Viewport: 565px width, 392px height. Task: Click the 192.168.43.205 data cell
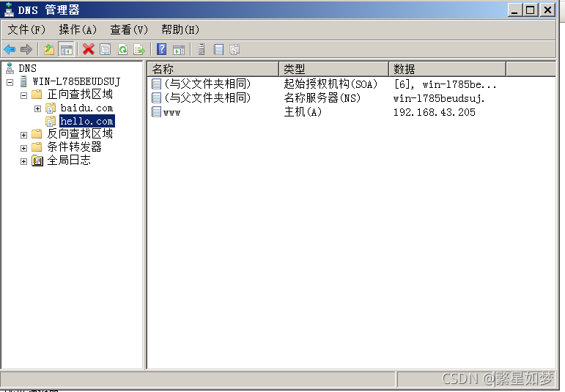(x=435, y=112)
